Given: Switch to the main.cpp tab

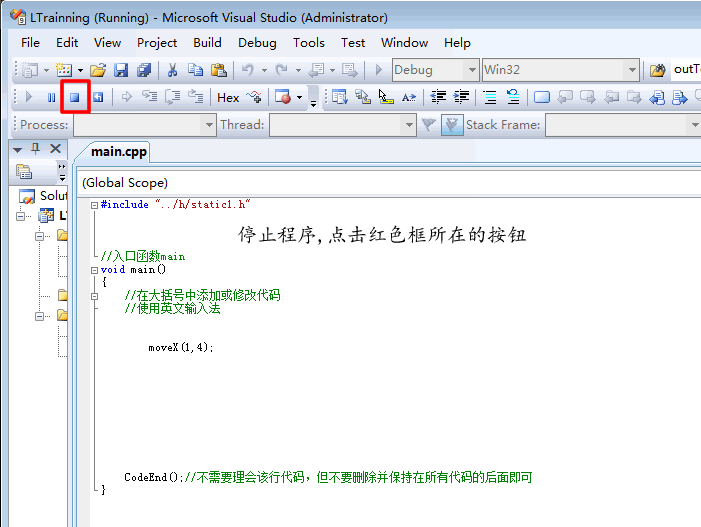Looking at the screenshot, I should [119, 151].
